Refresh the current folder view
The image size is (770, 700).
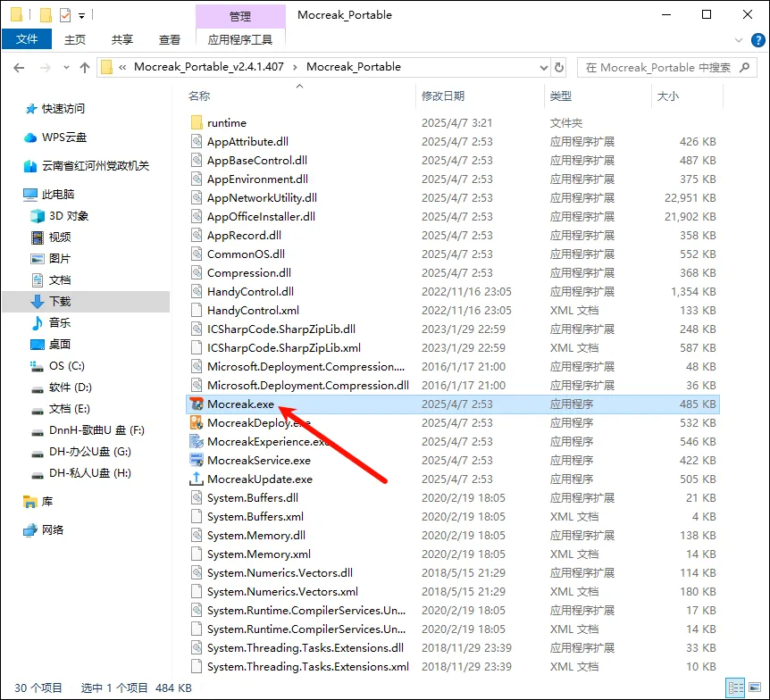[x=559, y=67]
